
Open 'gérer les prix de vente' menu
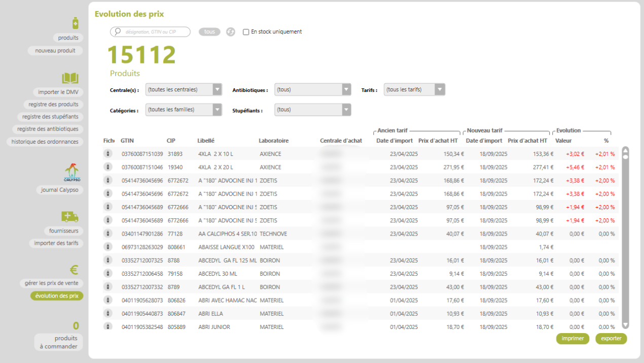[52, 283]
